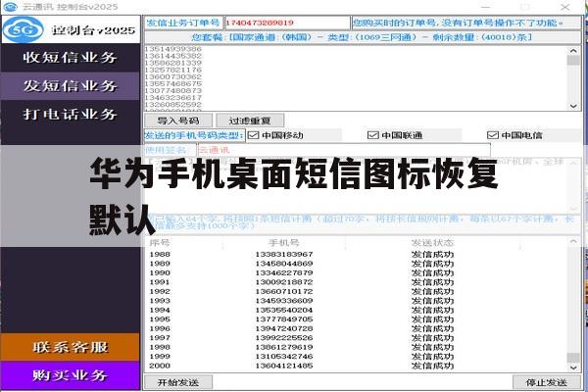Screen dimensions: 588x392
Task: Click 发信成功 status for row 1993
Action: click(x=432, y=301)
